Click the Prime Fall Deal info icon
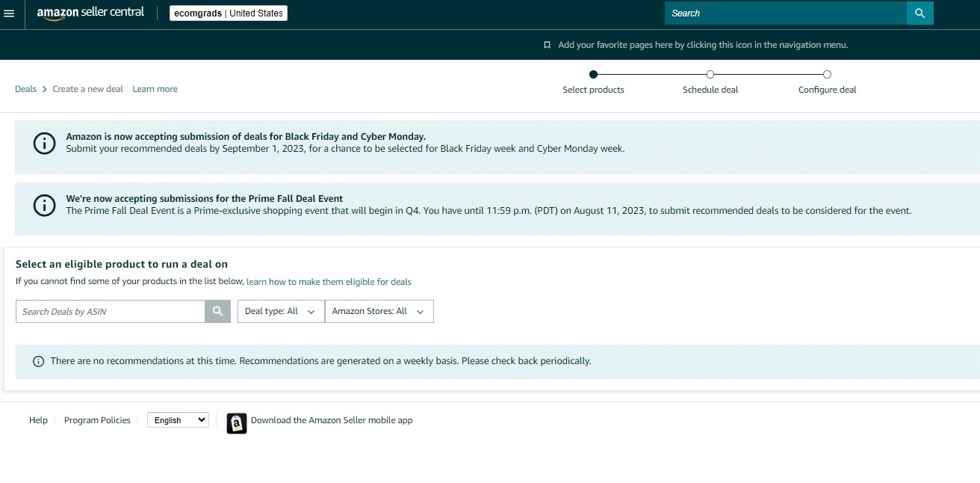Screen dimensions: 980x483 (45, 205)
